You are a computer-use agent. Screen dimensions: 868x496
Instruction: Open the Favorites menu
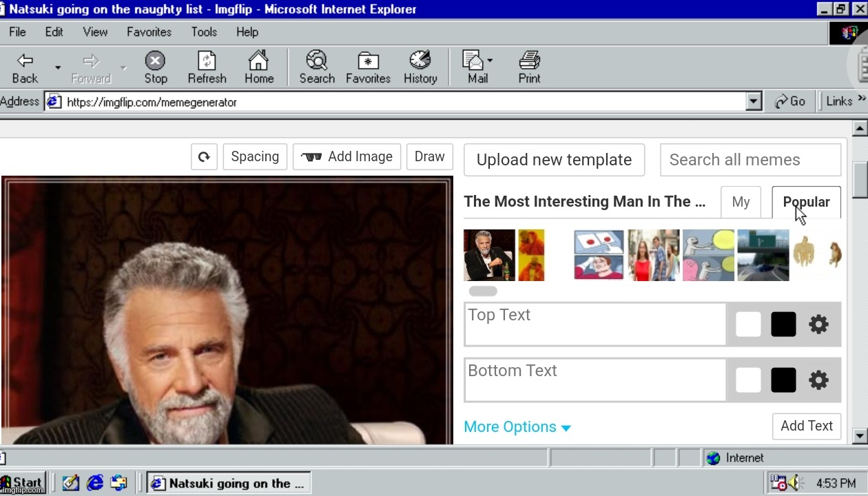pos(149,32)
